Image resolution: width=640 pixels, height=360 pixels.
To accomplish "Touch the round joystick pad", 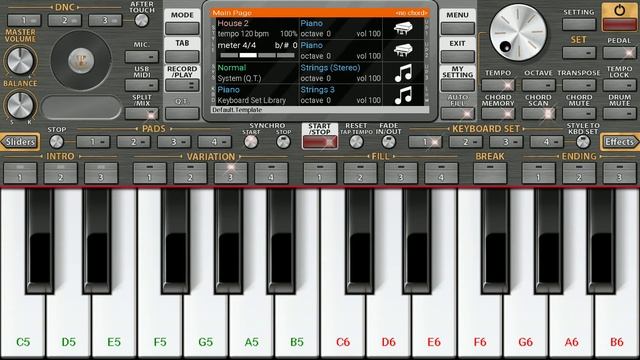I will (x=81, y=60).
